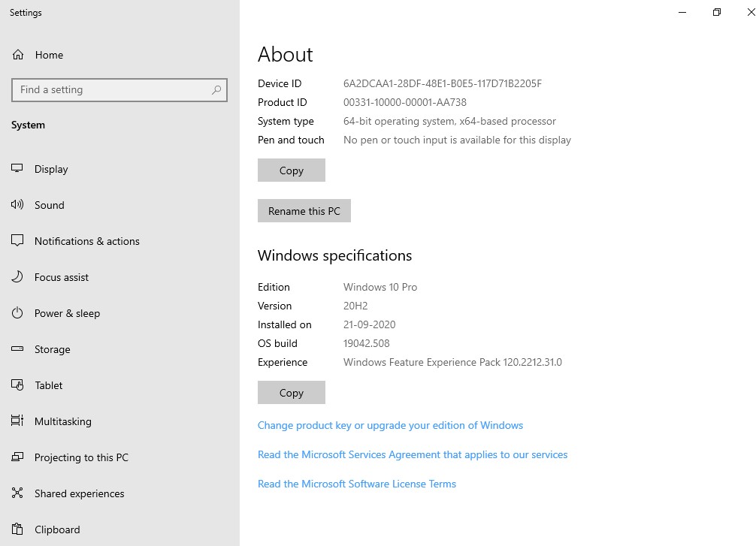The image size is (756, 546).
Task: Click the Multitasking icon
Action: [17, 421]
